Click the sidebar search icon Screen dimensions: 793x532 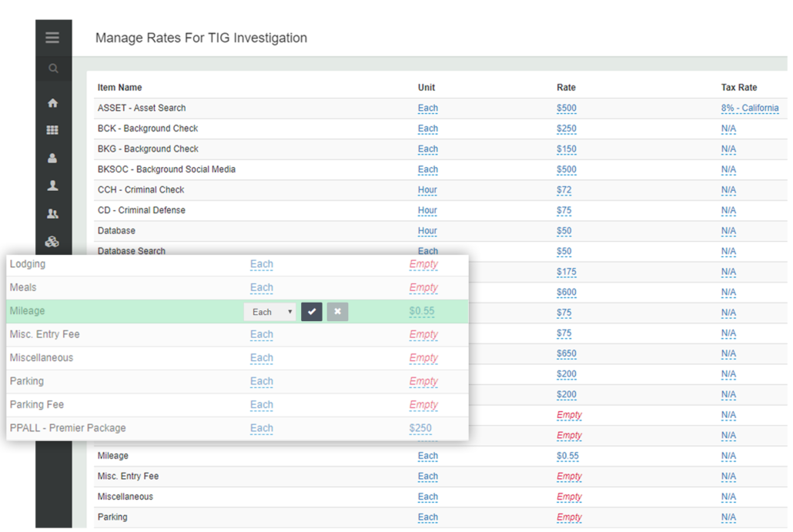pos(53,69)
